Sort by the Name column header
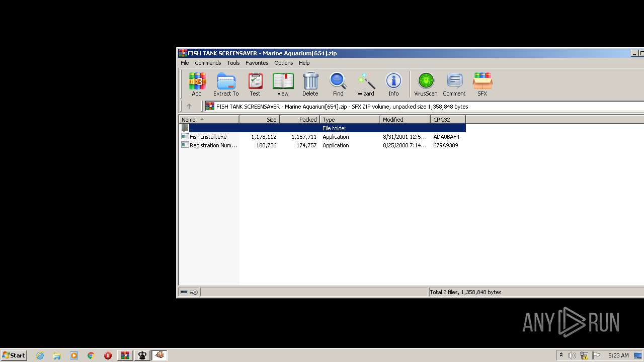 point(209,120)
